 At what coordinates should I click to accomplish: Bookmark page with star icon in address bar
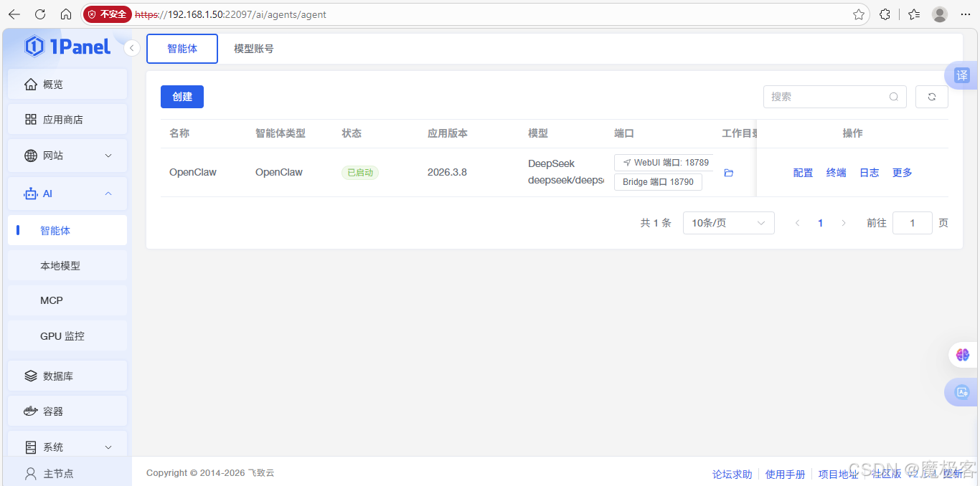858,14
